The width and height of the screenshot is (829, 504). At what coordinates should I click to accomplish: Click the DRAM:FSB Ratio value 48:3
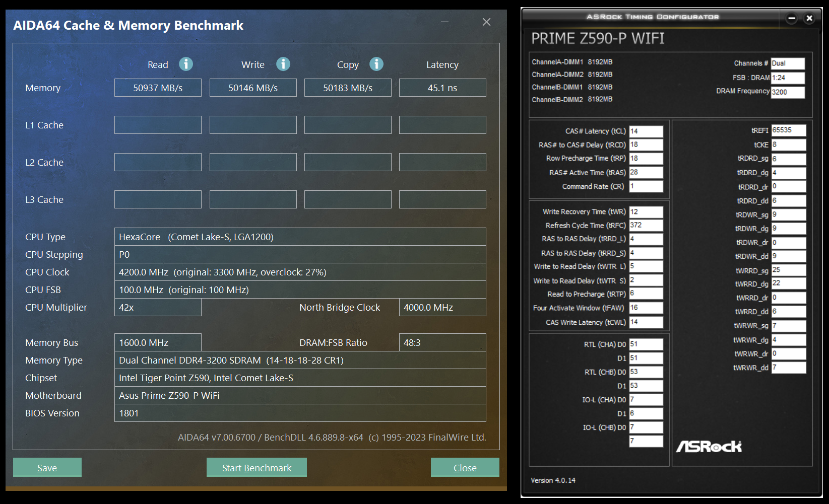click(x=442, y=342)
